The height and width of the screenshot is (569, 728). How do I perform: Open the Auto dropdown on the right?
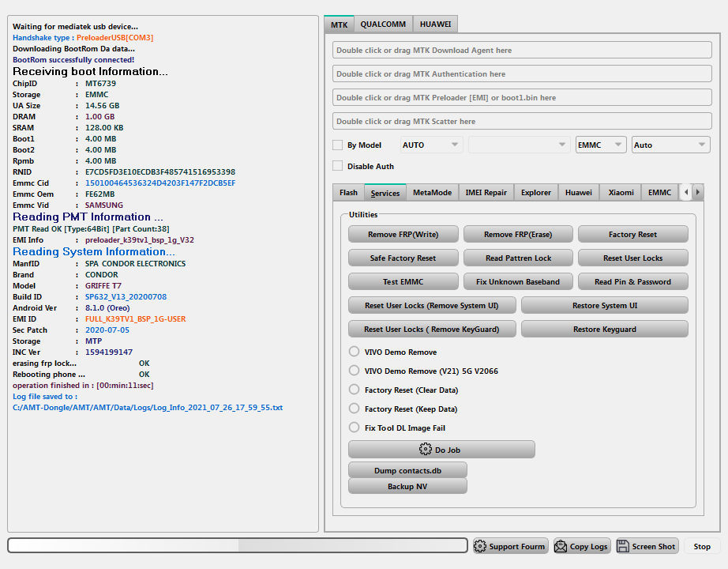coord(670,145)
